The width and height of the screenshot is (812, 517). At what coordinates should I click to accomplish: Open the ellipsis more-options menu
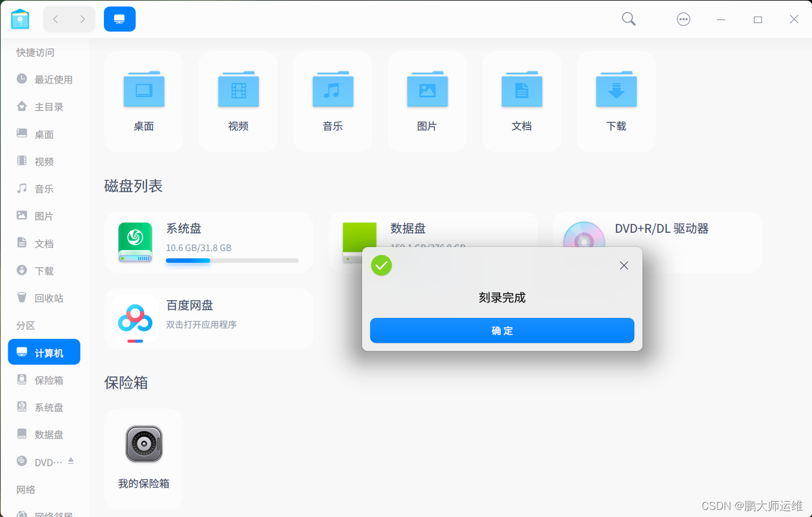(683, 19)
